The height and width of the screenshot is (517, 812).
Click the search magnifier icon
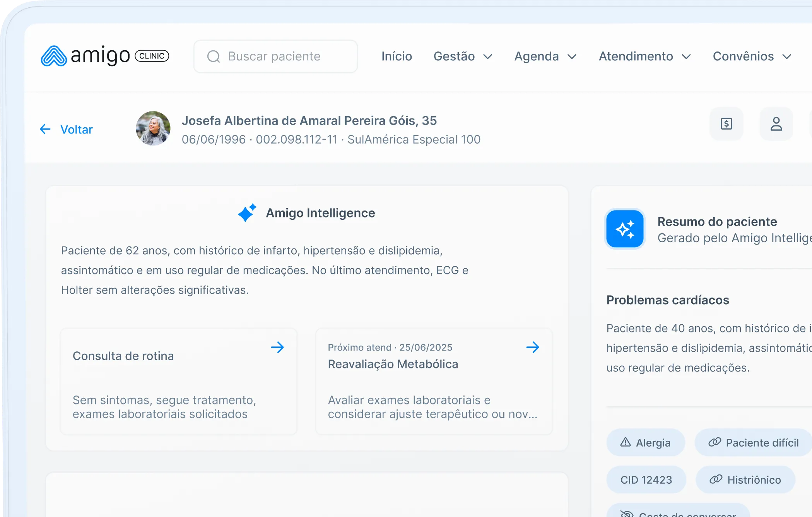(x=214, y=56)
